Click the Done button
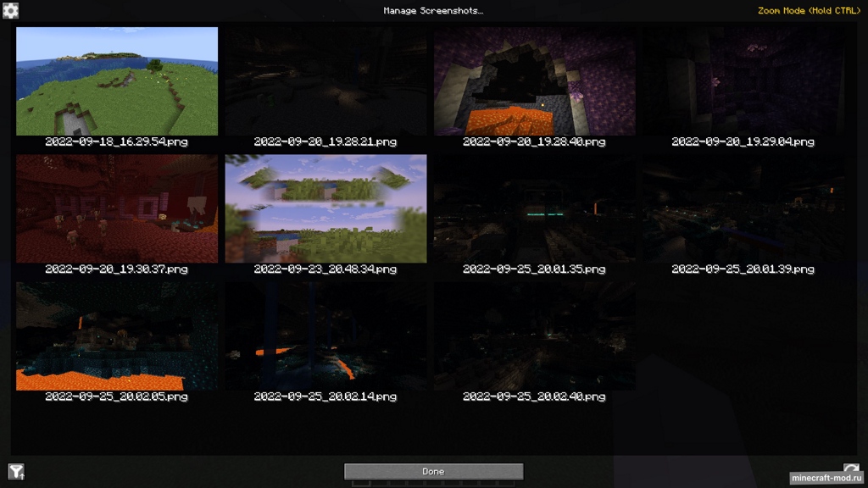The height and width of the screenshot is (488, 868). (433, 471)
